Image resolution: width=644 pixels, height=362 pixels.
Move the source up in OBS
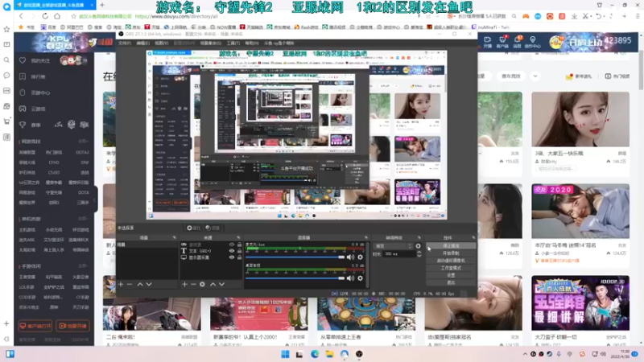point(213,284)
